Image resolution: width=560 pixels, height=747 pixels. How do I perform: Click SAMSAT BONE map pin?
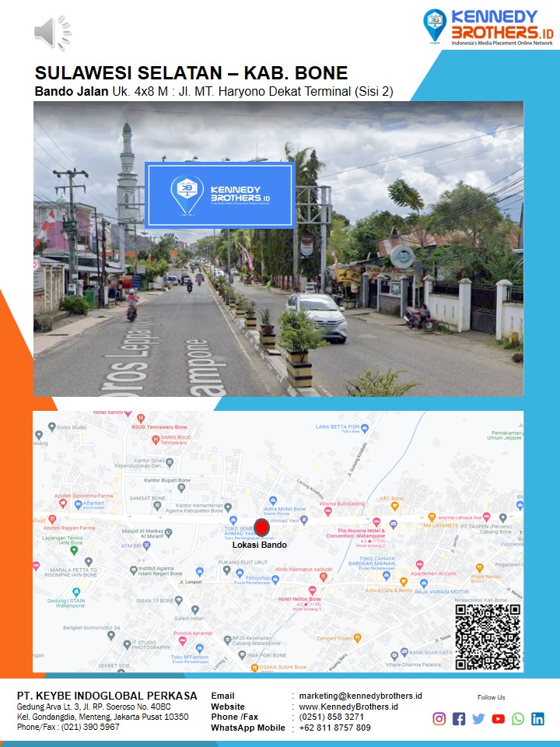point(158,507)
